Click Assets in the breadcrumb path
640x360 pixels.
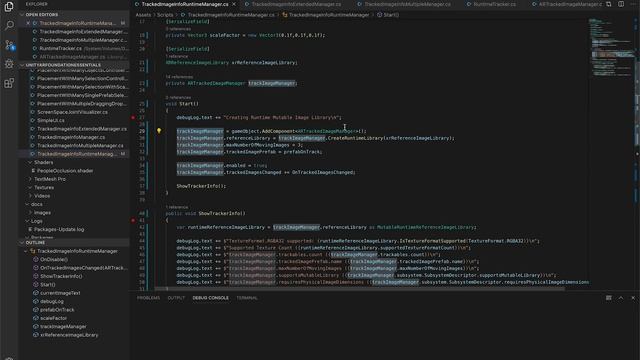pyautogui.click(x=143, y=15)
